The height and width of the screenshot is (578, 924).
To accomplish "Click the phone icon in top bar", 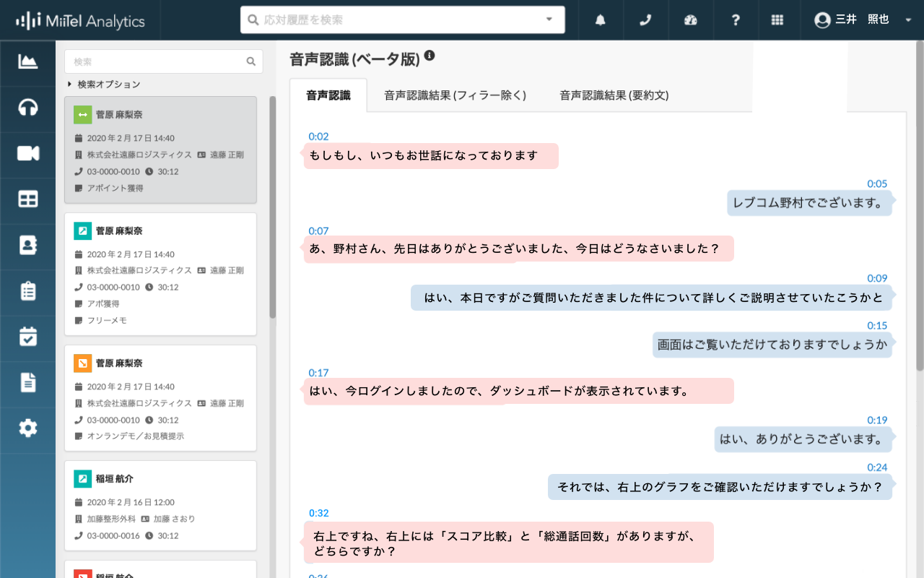I will (645, 20).
